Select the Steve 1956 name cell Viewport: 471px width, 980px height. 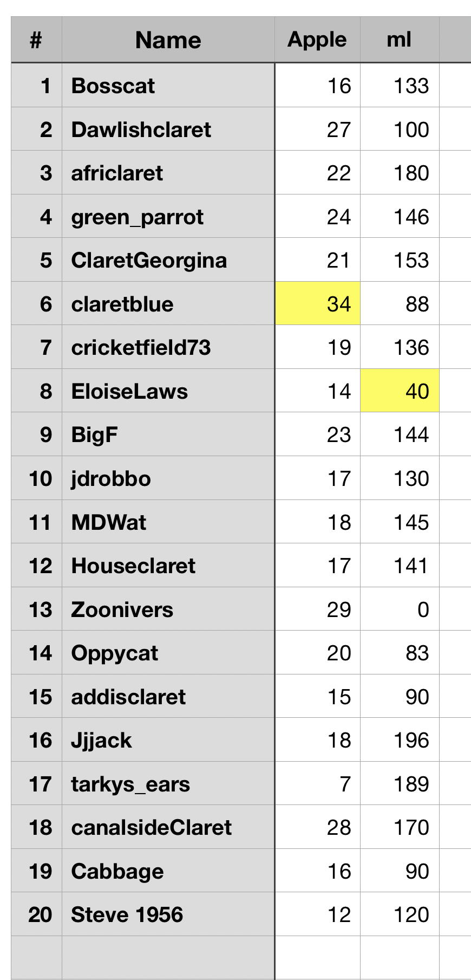(x=168, y=914)
